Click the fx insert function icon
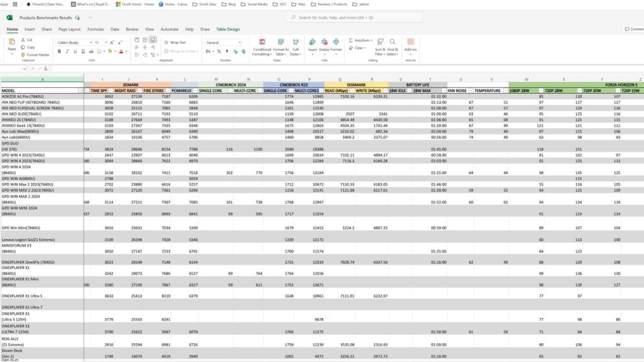 coord(45,69)
